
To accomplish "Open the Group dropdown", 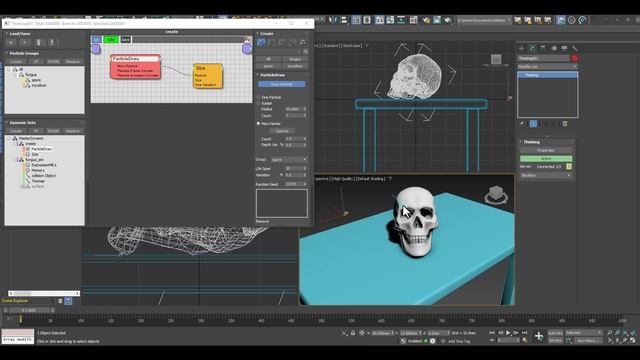I will 289,160.
